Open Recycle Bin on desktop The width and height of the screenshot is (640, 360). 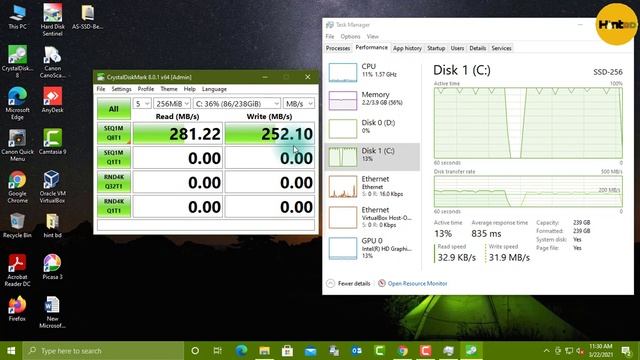pos(17,225)
